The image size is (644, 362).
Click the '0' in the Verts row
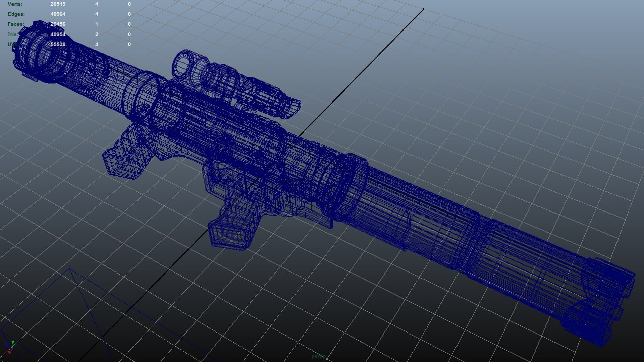pos(129,4)
